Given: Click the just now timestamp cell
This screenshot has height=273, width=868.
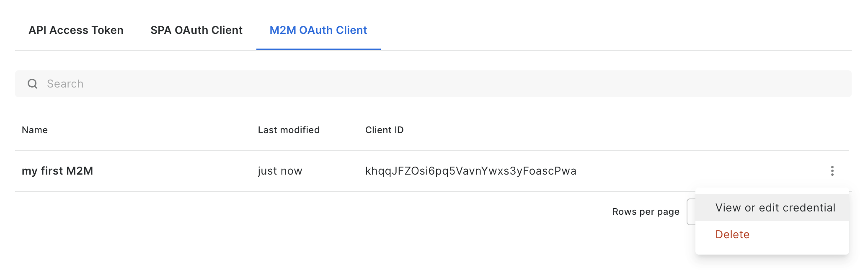Looking at the screenshot, I should [x=280, y=171].
